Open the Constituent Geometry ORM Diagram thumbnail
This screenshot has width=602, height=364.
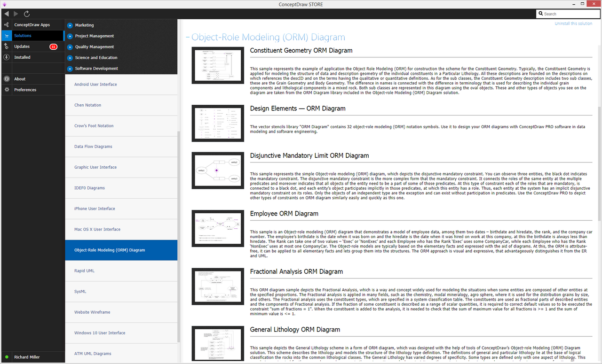click(218, 65)
